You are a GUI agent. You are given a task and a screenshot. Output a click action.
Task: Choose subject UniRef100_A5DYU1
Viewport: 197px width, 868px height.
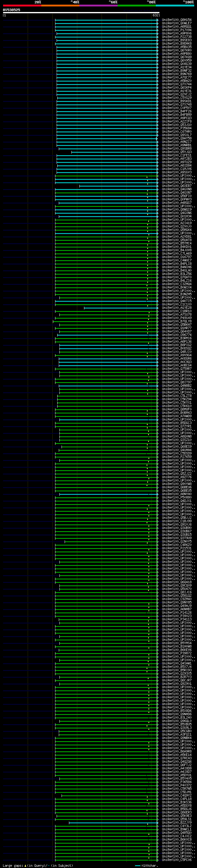[177, 775]
